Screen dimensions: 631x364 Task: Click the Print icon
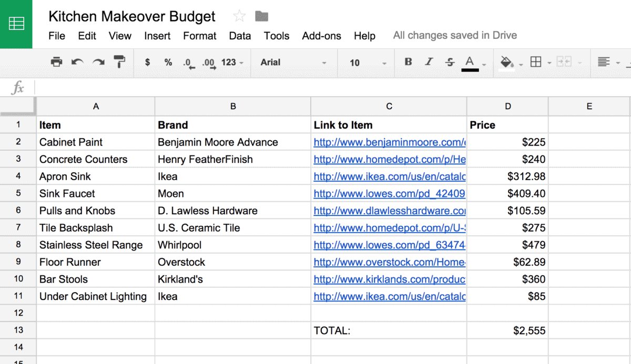click(56, 62)
